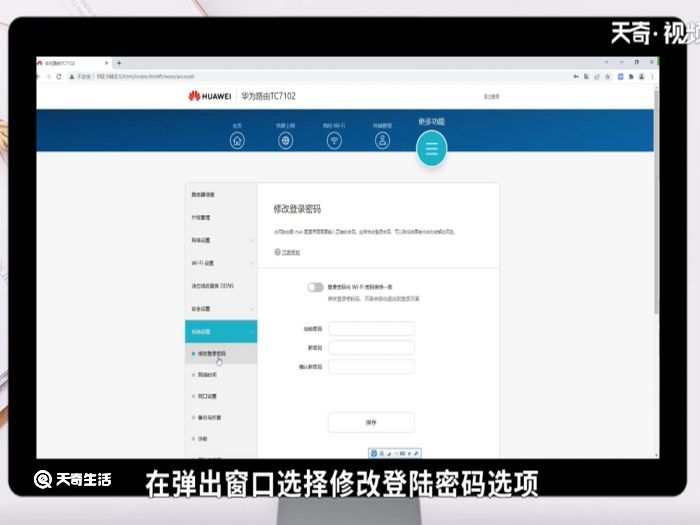Screen dimensions: 700x525
Task: Expand the Wi-Fi Settings sidebar chevron
Action: tap(252, 263)
